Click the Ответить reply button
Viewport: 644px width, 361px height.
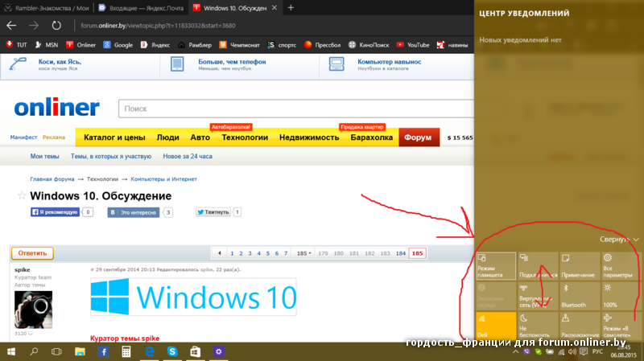[32, 253]
